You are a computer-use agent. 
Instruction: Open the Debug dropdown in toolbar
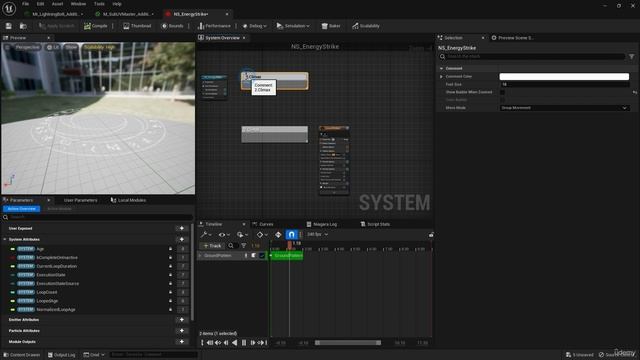tap(254, 26)
